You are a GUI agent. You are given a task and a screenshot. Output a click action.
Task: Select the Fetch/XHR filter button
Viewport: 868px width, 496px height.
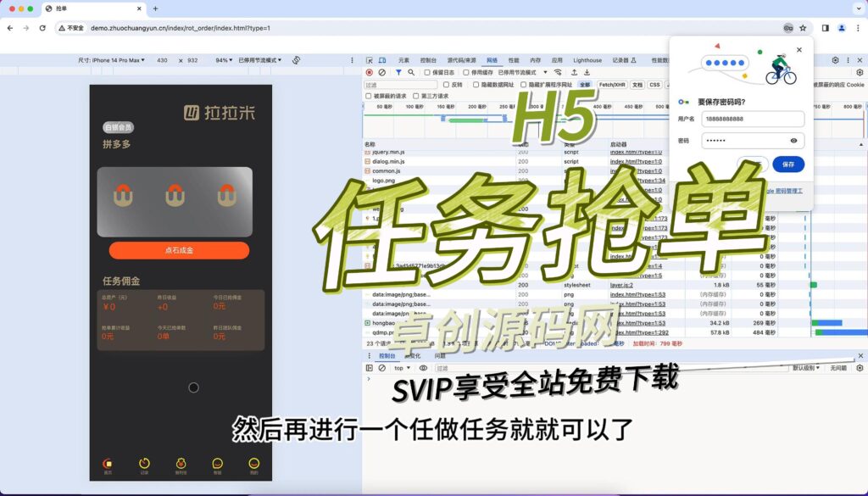coord(612,85)
